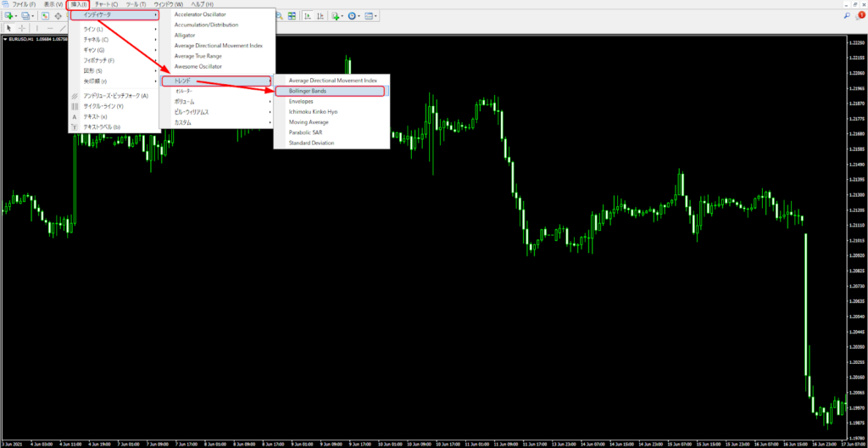Click the Cycle Lines menu icon
Screen dimensions: 868x448
click(x=75, y=106)
